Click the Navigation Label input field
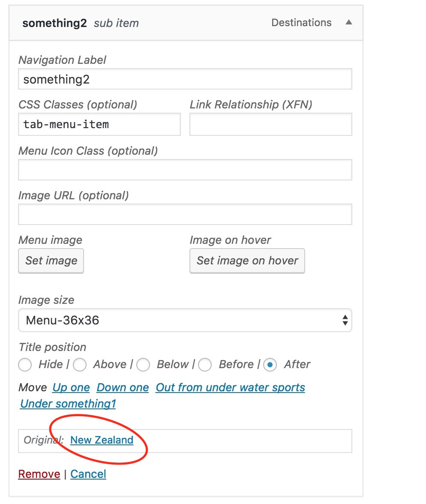The image size is (426, 504). coord(185,79)
